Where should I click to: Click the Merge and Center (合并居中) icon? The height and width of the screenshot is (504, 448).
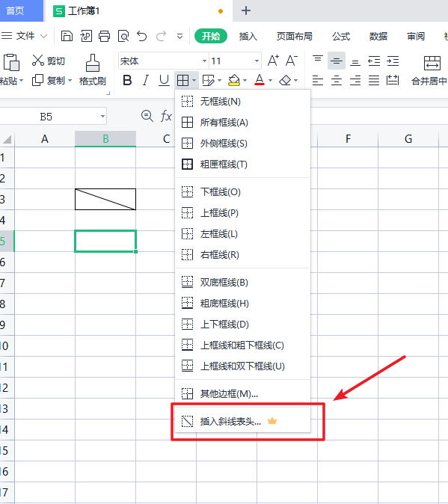coord(432,63)
